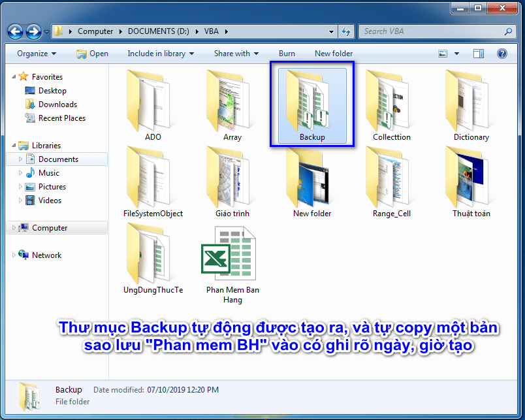Viewport: 525px width, 420px height.
Task: Change your view icon button
Action: (443, 54)
